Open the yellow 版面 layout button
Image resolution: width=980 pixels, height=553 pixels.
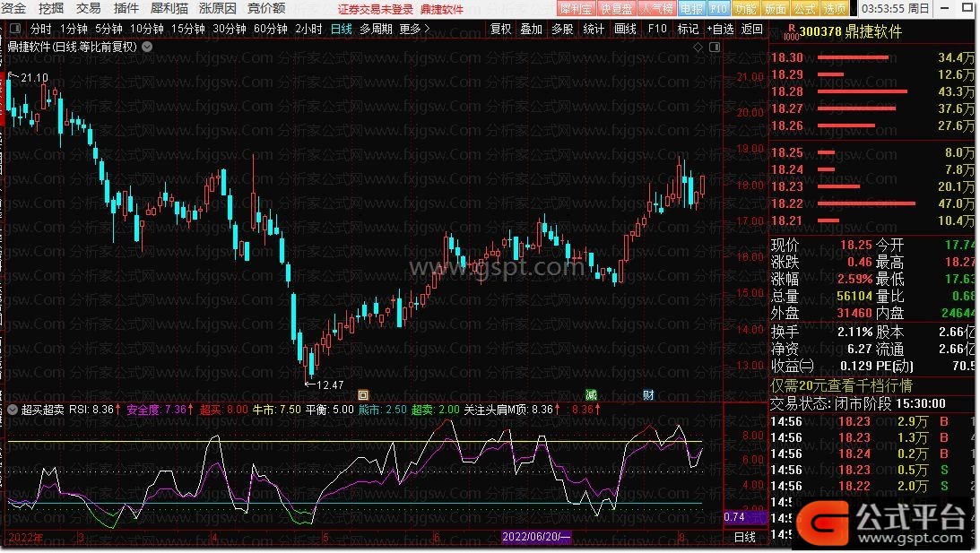tap(775, 9)
